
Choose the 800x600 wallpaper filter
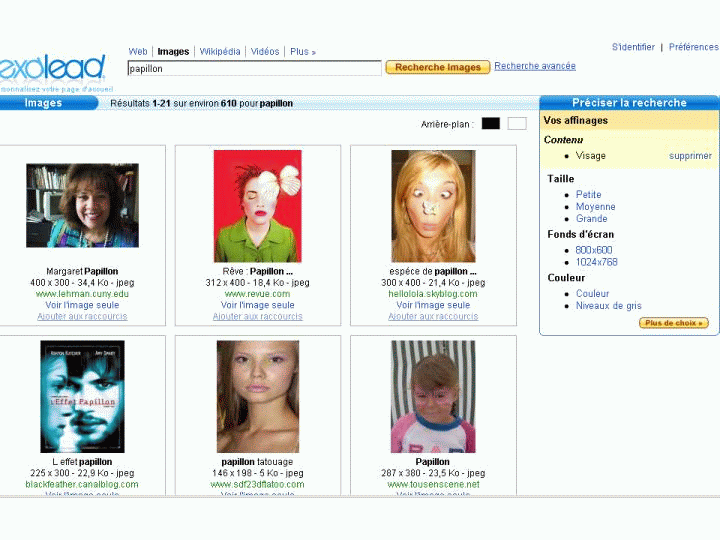pyautogui.click(x=594, y=250)
